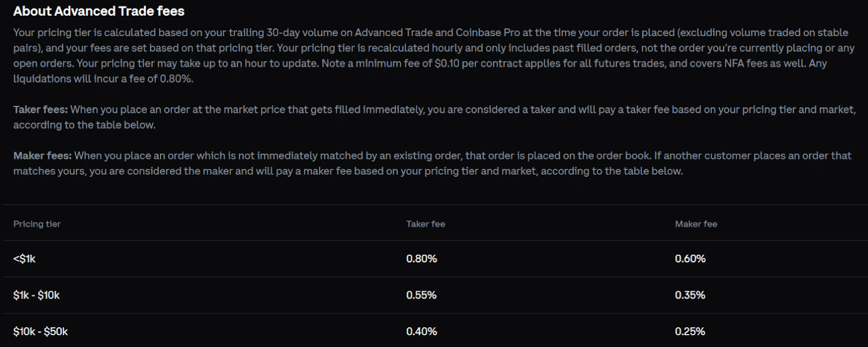Click the bold Taker fees: label
Image resolution: width=868 pixels, height=347 pixels.
[x=41, y=109]
